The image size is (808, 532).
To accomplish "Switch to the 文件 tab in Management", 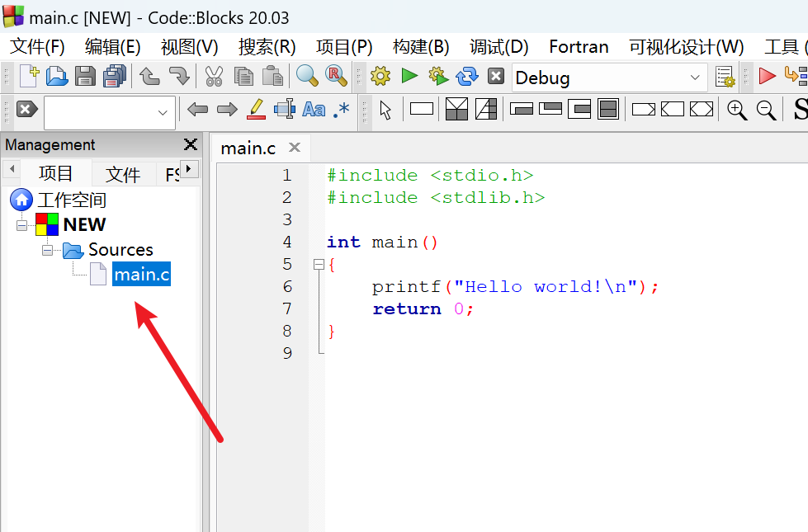I will click(x=123, y=173).
